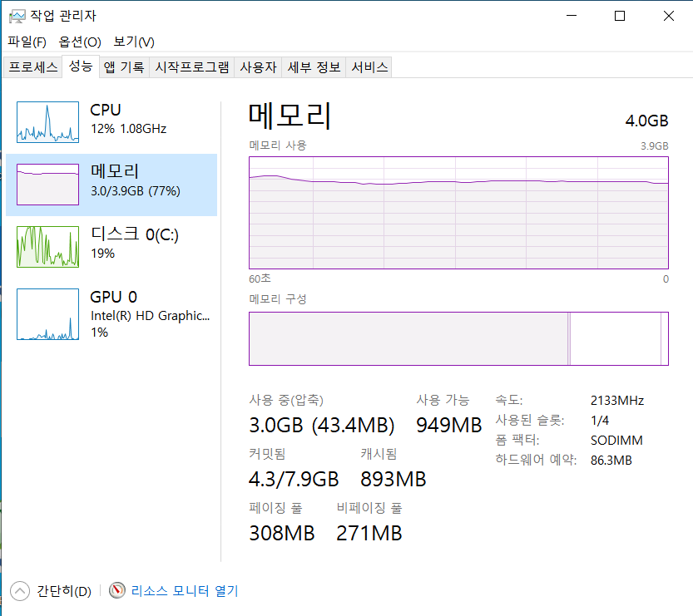Click the 12% 1.08GHz CPU reading

coord(129,129)
